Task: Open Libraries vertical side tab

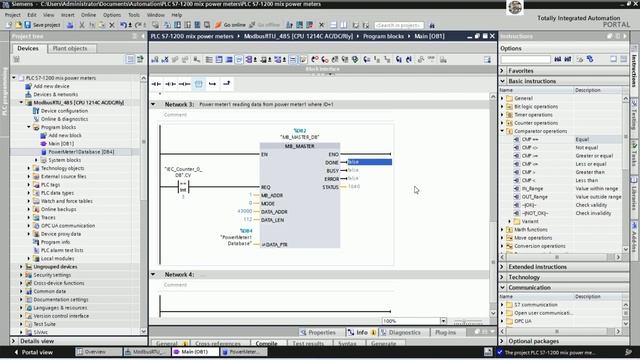Action: tap(634, 198)
